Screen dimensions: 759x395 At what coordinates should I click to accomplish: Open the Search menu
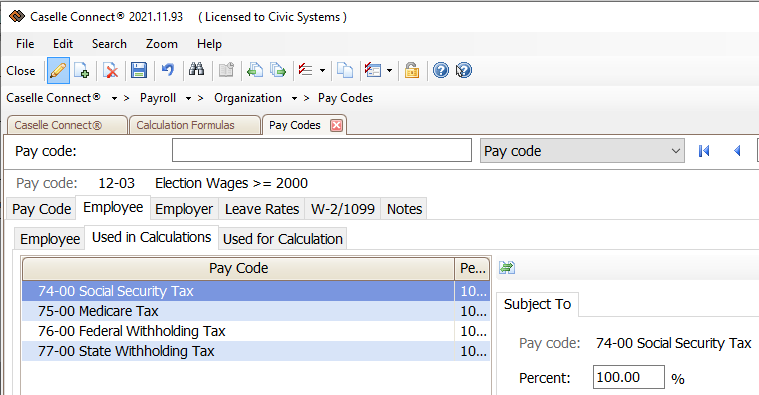click(x=109, y=44)
